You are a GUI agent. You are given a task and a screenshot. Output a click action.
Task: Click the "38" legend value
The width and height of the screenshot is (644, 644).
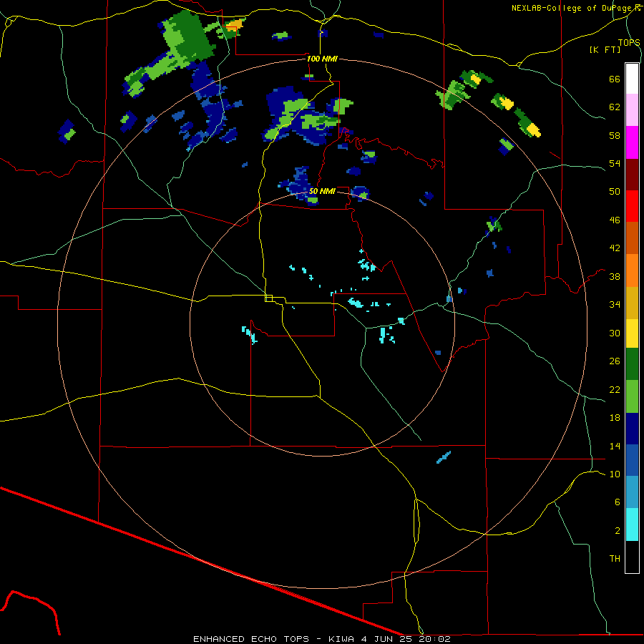pyautogui.click(x=615, y=277)
